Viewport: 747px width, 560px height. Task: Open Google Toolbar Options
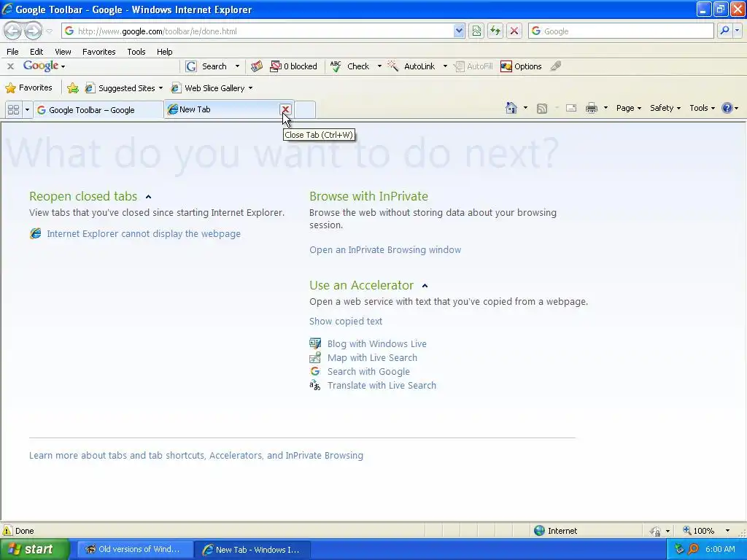pyautogui.click(x=521, y=66)
